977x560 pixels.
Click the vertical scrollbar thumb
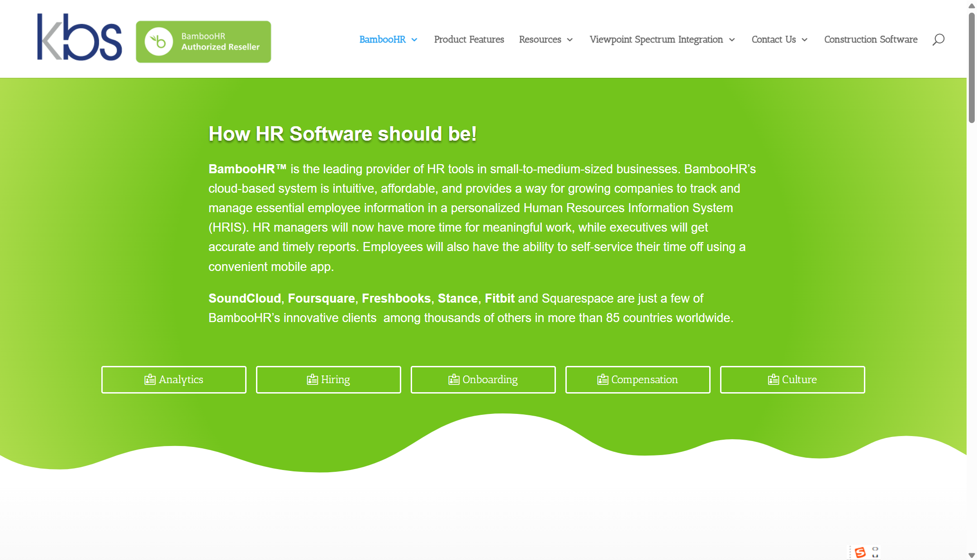coord(971,68)
